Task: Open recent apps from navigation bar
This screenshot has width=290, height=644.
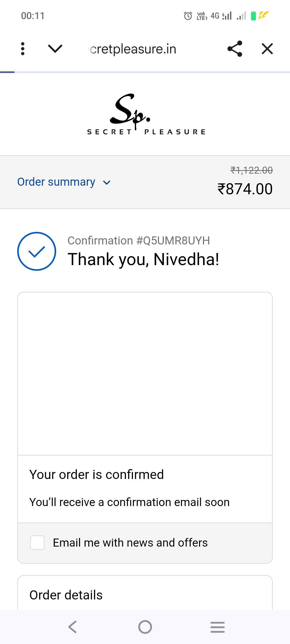Action: (x=218, y=627)
